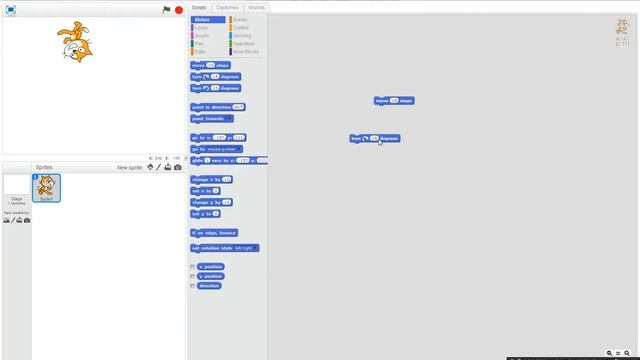Toggle y position stage monitor checkbox
Screen dimensions: 640x360
[192, 276]
